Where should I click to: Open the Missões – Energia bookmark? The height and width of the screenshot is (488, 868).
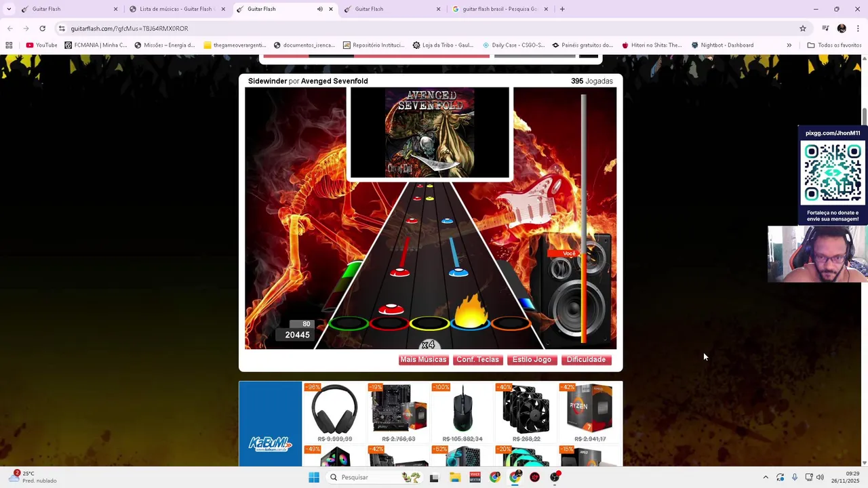coord(165,45)
